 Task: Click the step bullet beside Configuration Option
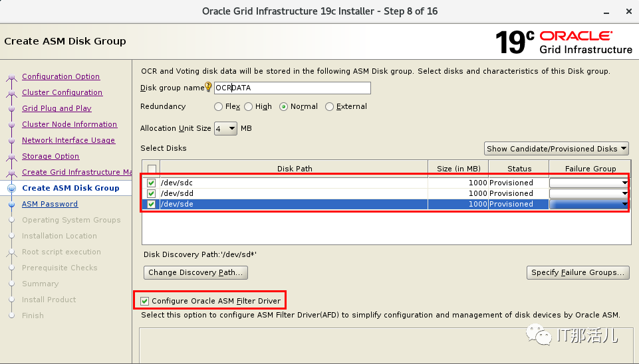[x=12, y=77]
